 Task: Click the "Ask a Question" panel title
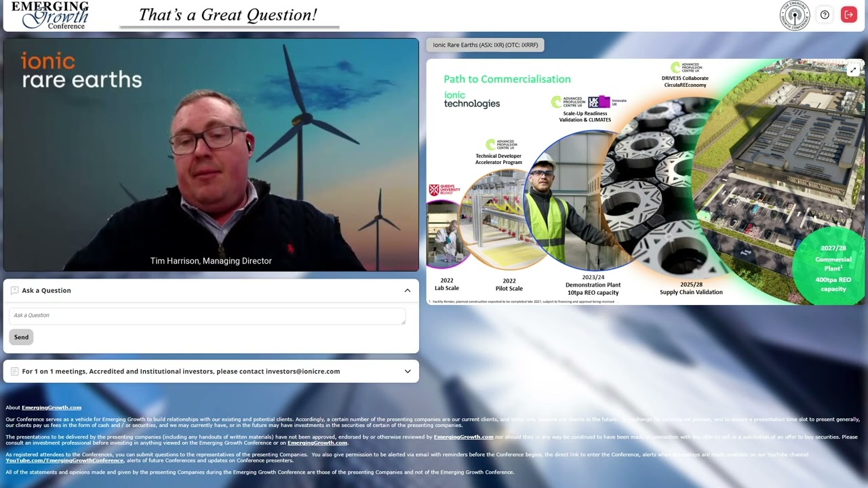46,291
